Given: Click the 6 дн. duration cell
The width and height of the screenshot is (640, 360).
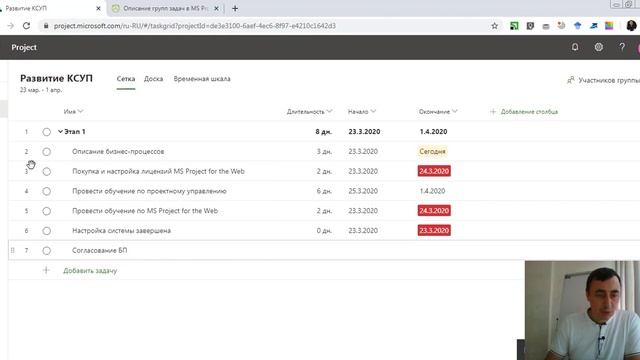Looking at the screenshot, I should (324, 191).
